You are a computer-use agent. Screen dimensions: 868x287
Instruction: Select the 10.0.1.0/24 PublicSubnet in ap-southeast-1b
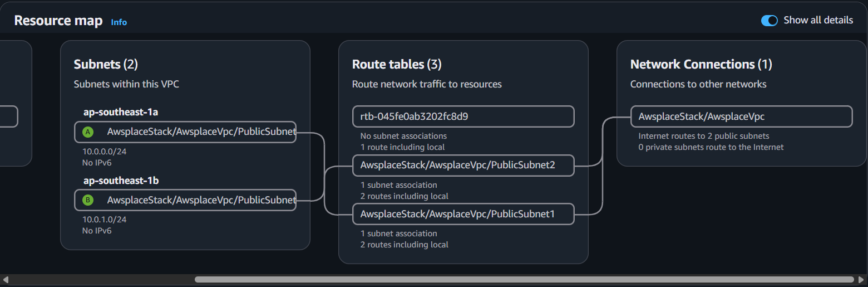(x=185, y=200)
